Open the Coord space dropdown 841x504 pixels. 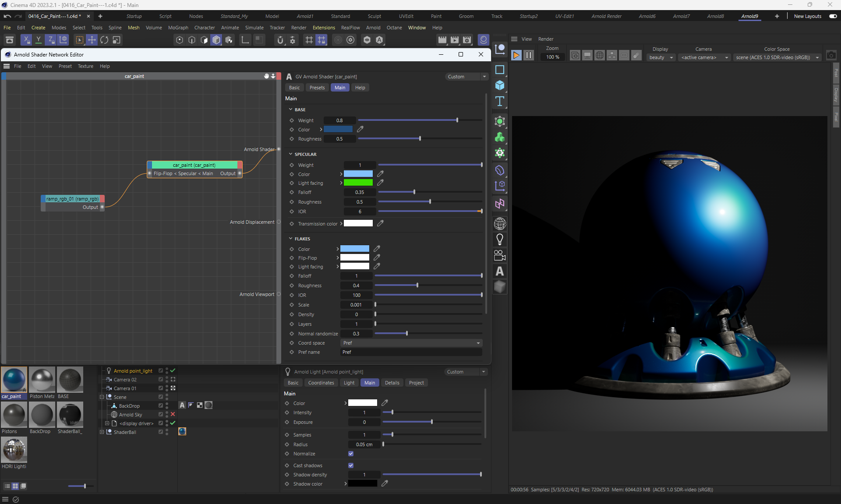411,343
